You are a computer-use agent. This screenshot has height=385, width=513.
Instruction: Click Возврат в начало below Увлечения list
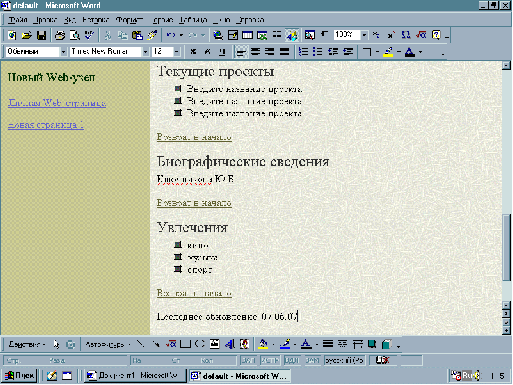(194, 293)
